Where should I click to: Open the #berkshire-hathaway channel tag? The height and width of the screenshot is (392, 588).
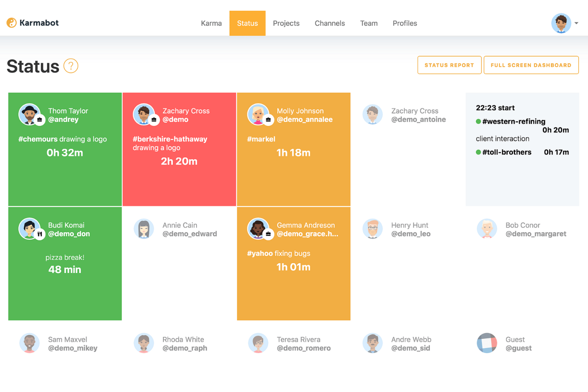click(170, 139)
